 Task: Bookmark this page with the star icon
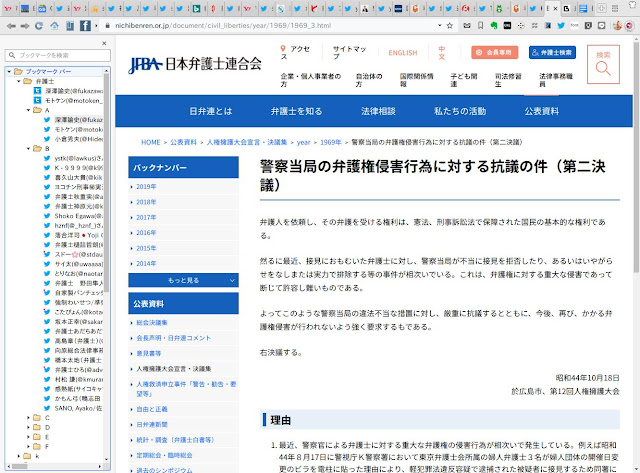450,26
